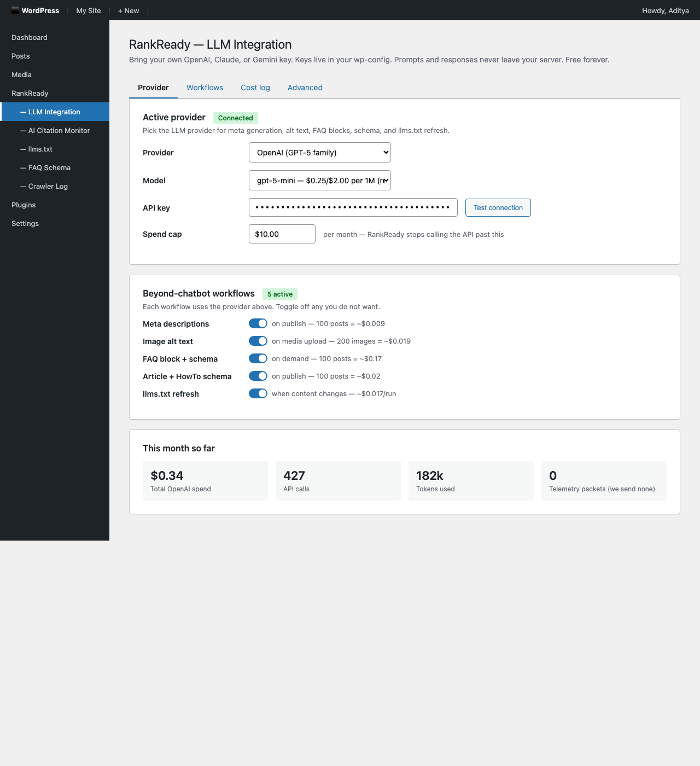Click the on demand — 100 posts cost text
Screen dimensions: 700x766
click(x=326, y=358)
